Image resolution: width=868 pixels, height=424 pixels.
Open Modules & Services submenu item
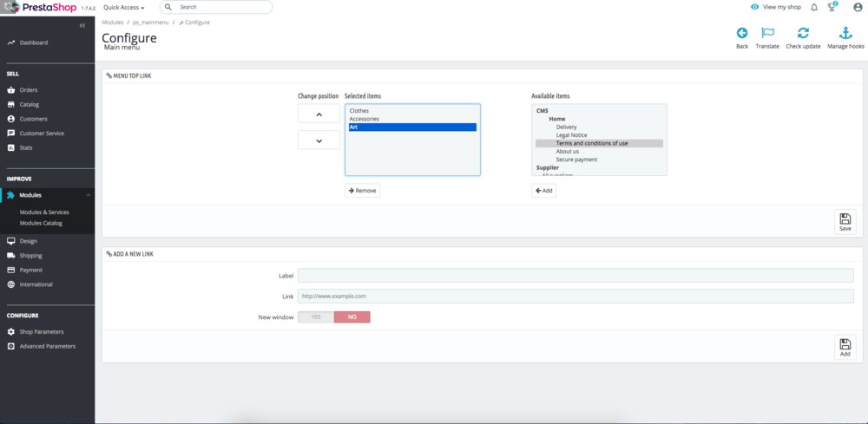(x=44, y=212)
